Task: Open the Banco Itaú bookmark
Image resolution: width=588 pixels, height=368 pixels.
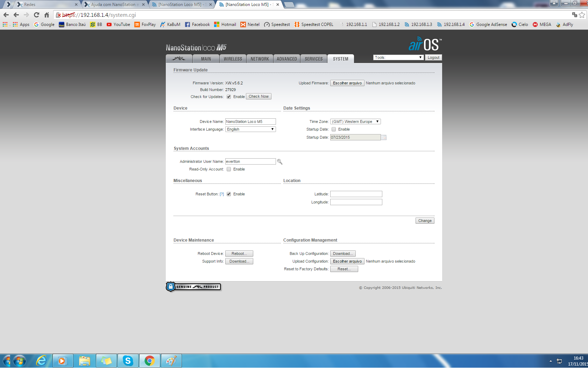Action: [x=72, y=25]
